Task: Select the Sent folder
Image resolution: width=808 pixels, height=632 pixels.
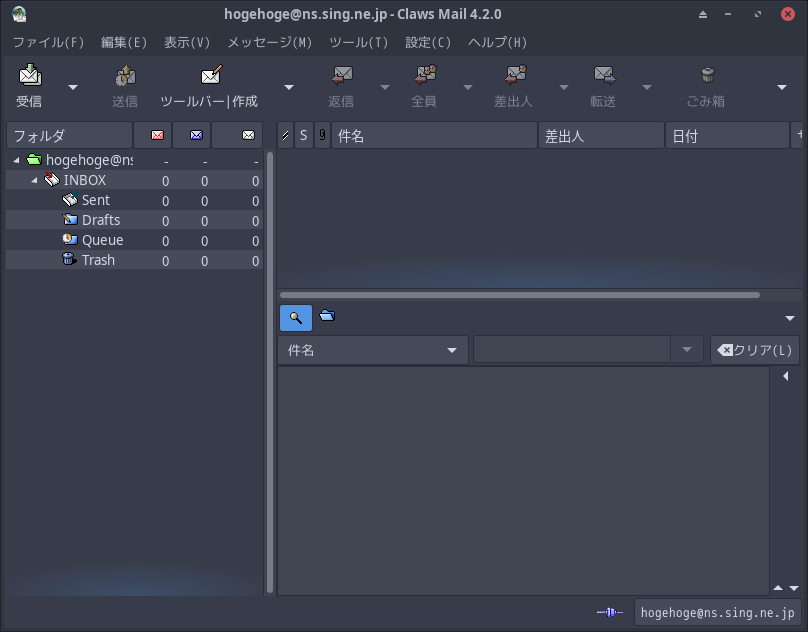Action: click(x=134, y=200)
